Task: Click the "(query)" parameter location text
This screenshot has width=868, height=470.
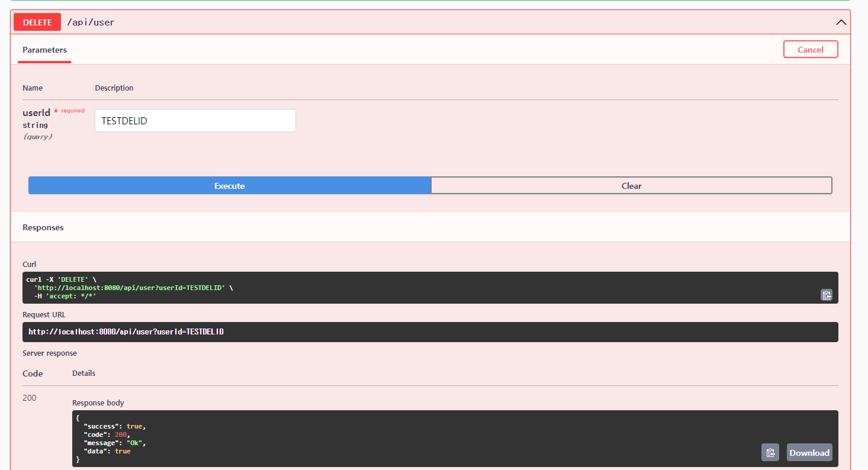Action: (x=38, y=137)
